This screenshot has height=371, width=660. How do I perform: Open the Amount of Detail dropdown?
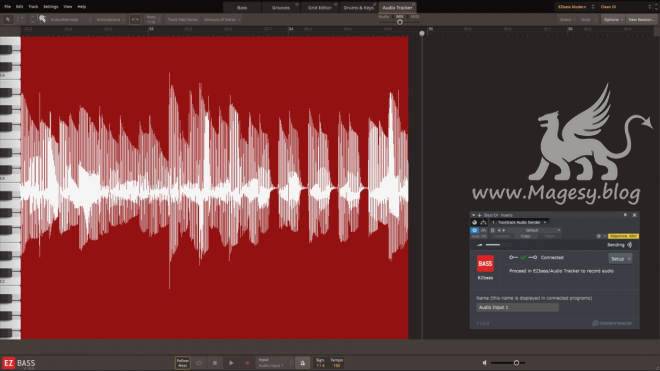(x=222, y=19)
